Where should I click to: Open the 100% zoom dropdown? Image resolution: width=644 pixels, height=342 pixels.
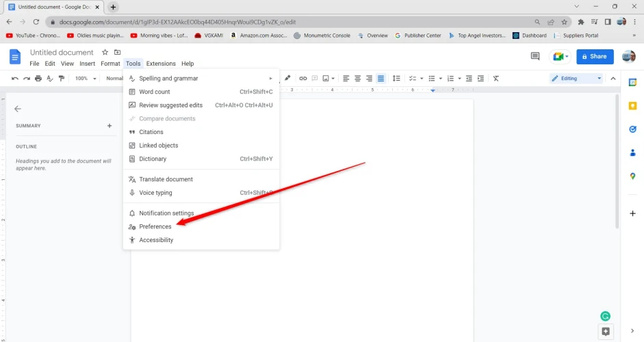[86, 79]
